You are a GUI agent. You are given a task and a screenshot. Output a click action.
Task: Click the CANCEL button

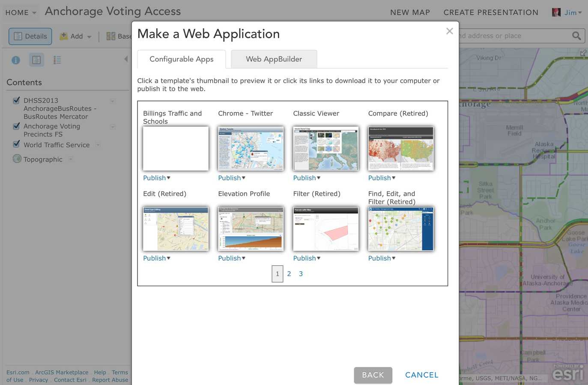422,375
